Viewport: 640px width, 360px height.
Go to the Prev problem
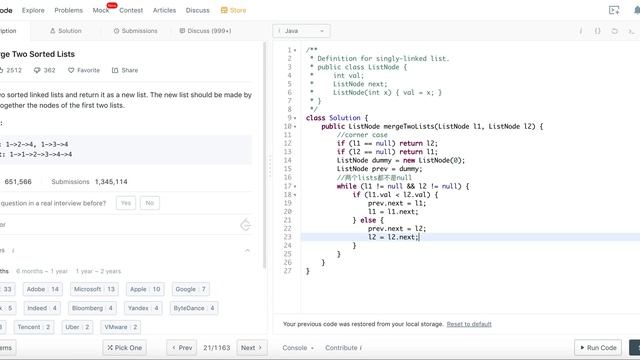point(182,348)
